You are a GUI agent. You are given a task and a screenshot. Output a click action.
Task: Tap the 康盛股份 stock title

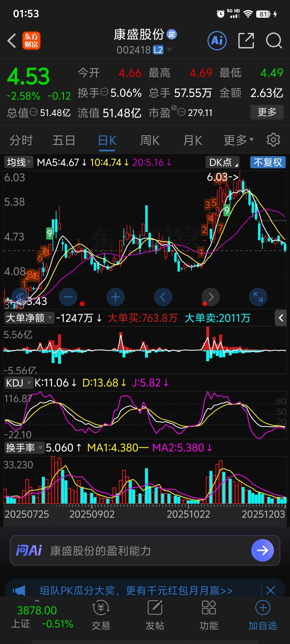(x=139, y=34)
